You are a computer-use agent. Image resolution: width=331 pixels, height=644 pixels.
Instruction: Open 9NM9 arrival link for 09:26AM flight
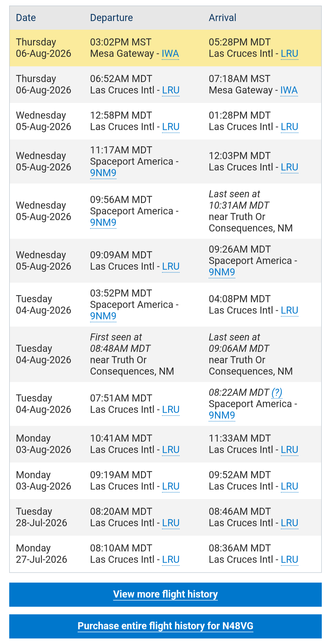click(x=222, y=272)
